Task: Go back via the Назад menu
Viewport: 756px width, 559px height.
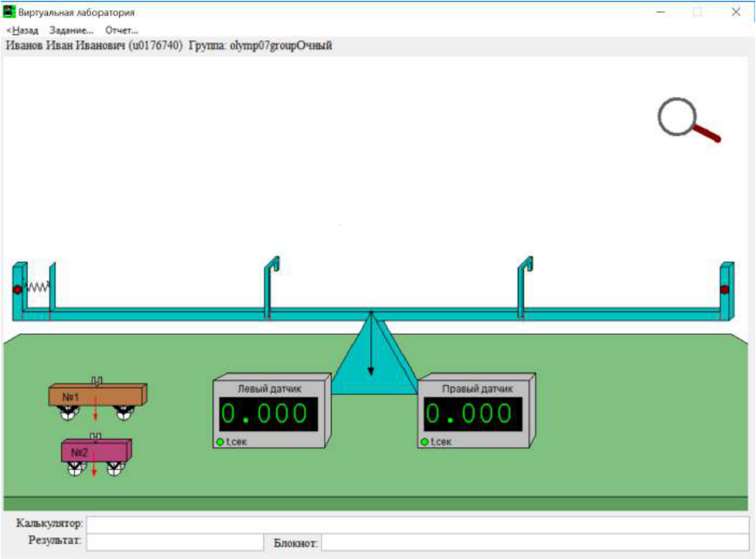Action: (x=22, y=30)
